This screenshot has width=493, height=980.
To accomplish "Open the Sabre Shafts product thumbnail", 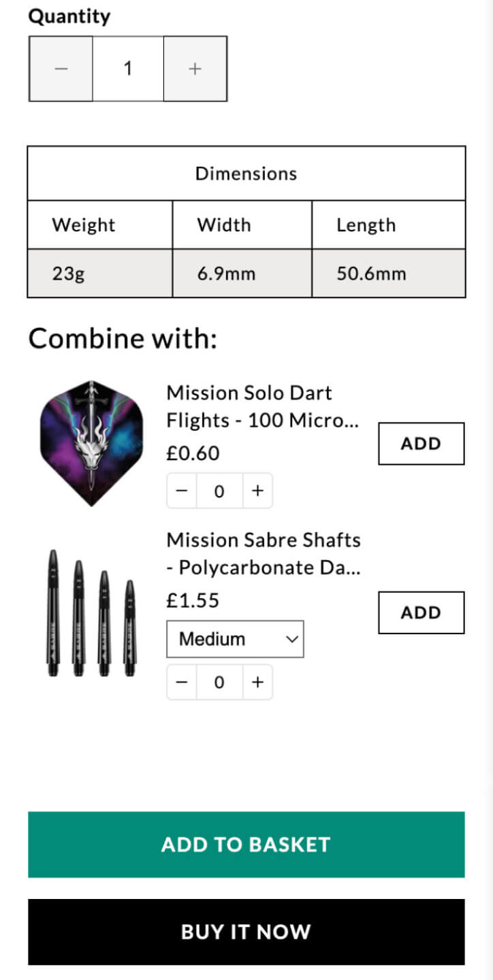I will (91, 612).
